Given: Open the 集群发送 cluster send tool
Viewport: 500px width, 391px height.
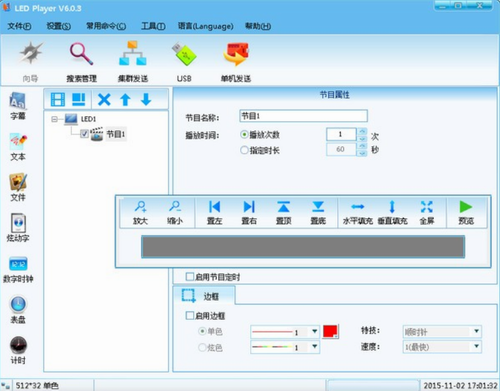Looking at the screenshot, I should click(133, 62).
